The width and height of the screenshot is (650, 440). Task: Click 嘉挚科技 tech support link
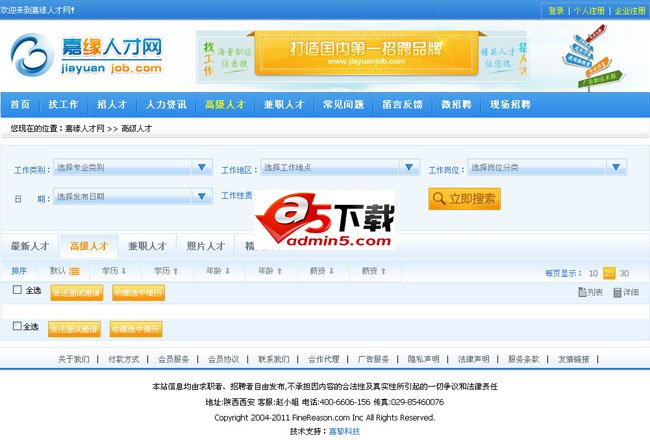point(344,431)
